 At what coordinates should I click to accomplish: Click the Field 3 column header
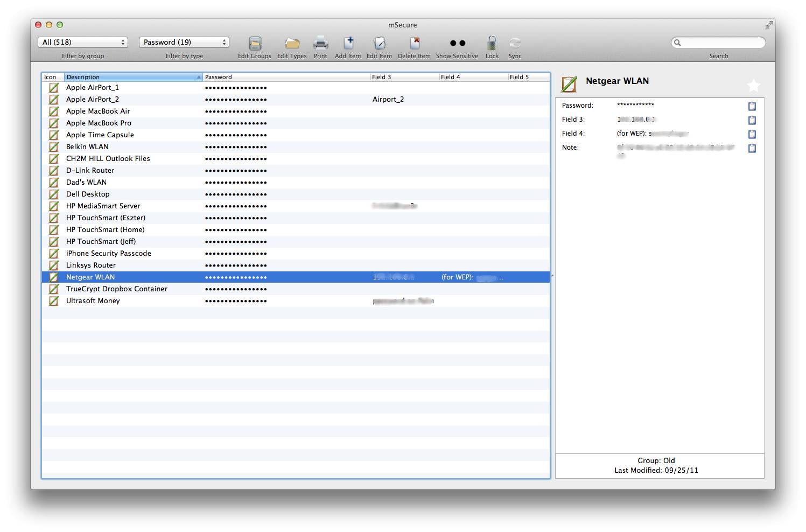(404, 77)
